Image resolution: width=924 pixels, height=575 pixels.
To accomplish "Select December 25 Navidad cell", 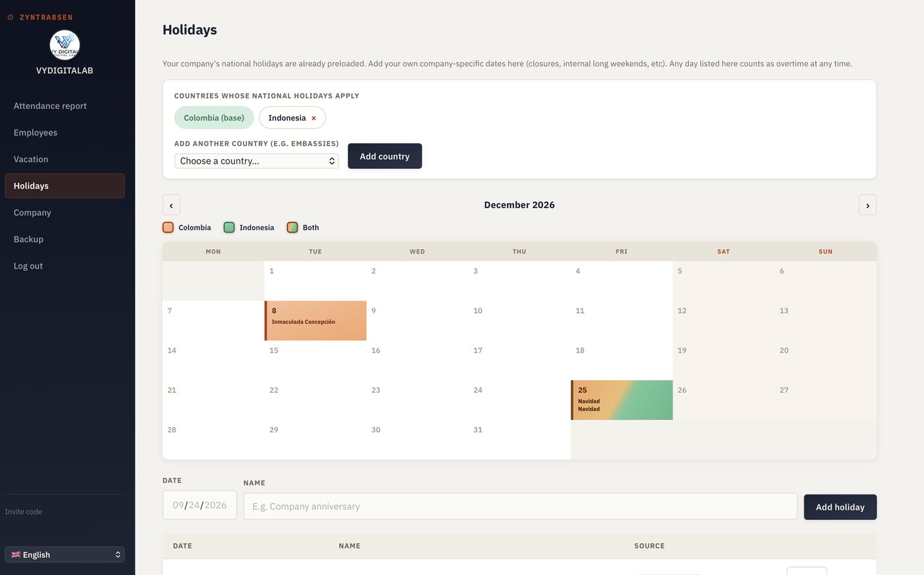I will click(622, 400).
